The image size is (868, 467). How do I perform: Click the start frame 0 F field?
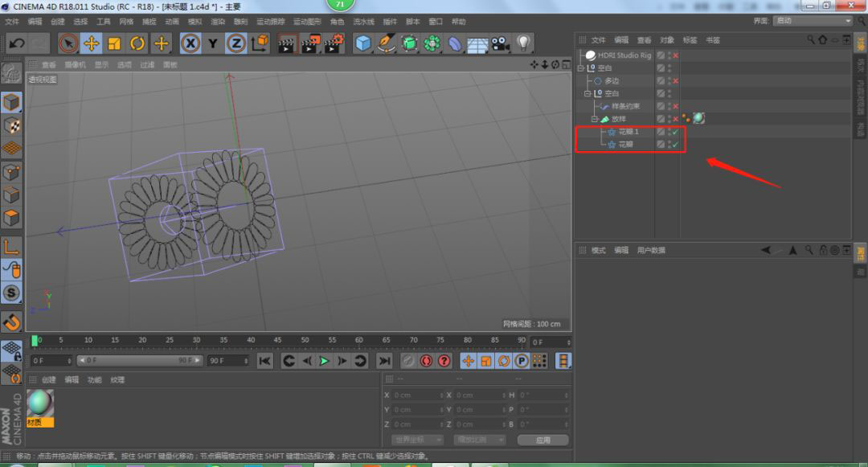tap(51, 361)
